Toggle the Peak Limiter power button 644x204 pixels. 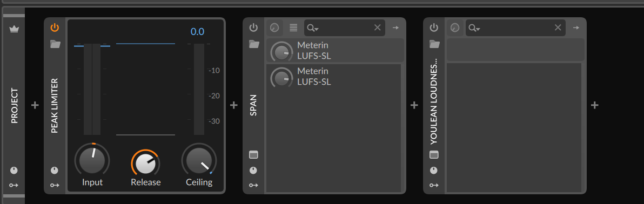pos(55,28)
